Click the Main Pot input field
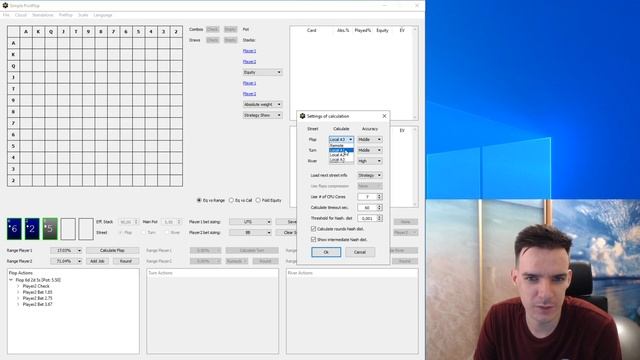640x360 pixels. point(171,222)
